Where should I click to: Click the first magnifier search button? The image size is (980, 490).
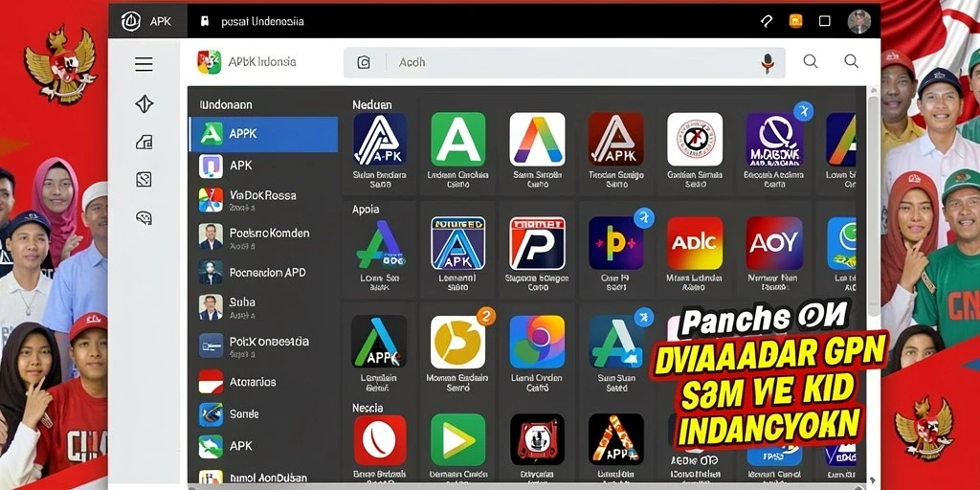[811, 61]
